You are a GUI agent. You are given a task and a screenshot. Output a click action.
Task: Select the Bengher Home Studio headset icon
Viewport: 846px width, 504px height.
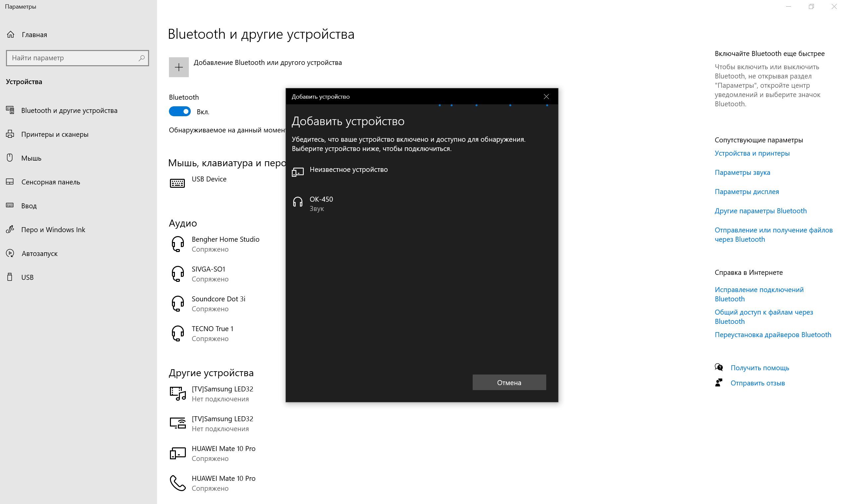[x=178, y=244]
